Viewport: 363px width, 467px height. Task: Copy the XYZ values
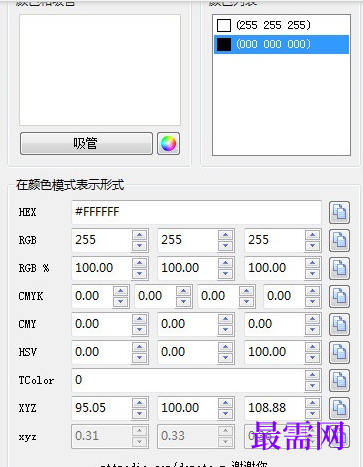pyautogui.click(x=339, y=408)
